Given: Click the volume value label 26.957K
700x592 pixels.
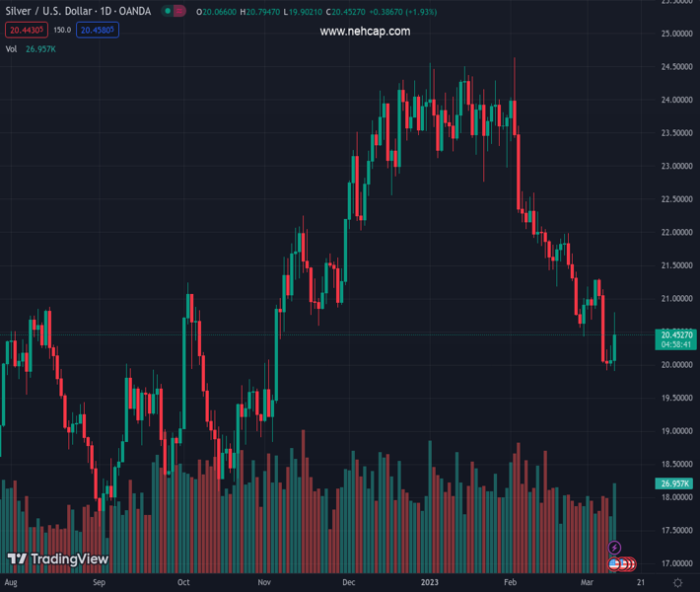Looking at the screenshot, I should tap(673, 483).
